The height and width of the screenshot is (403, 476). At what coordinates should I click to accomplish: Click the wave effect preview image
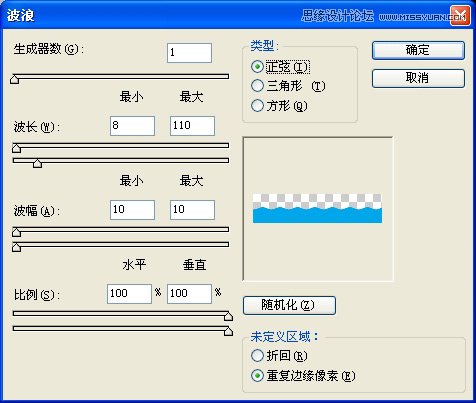(318, 209)
